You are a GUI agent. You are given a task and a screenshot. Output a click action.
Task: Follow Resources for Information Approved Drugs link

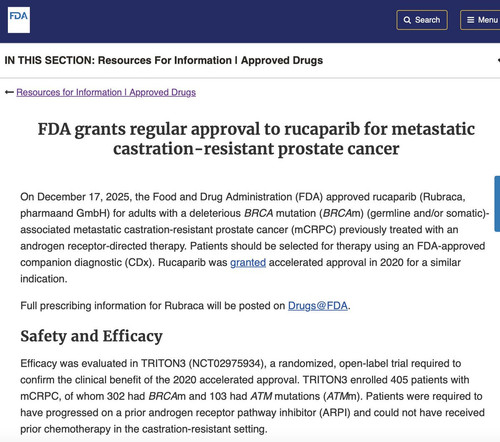106,92
